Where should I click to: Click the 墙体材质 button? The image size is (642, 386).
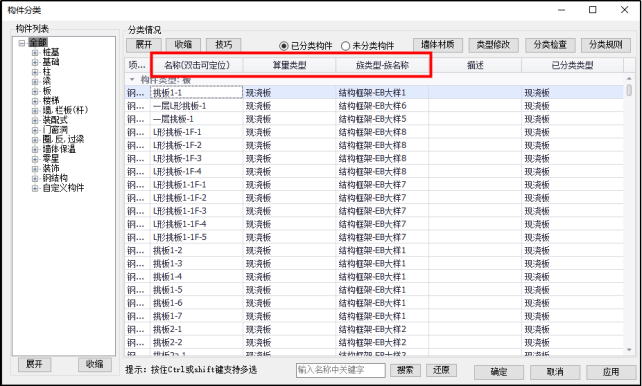(438, 45)
